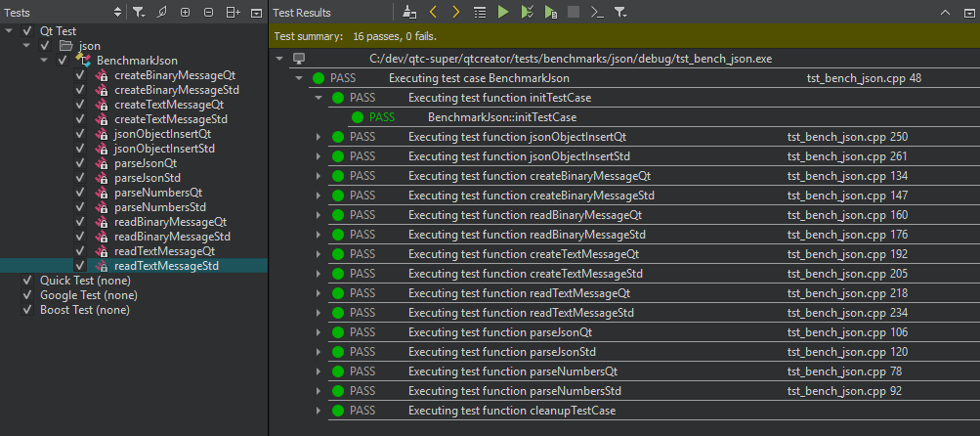Open the test results filter funnel
The height and width of the screenshot is (436, 980).
621,13
